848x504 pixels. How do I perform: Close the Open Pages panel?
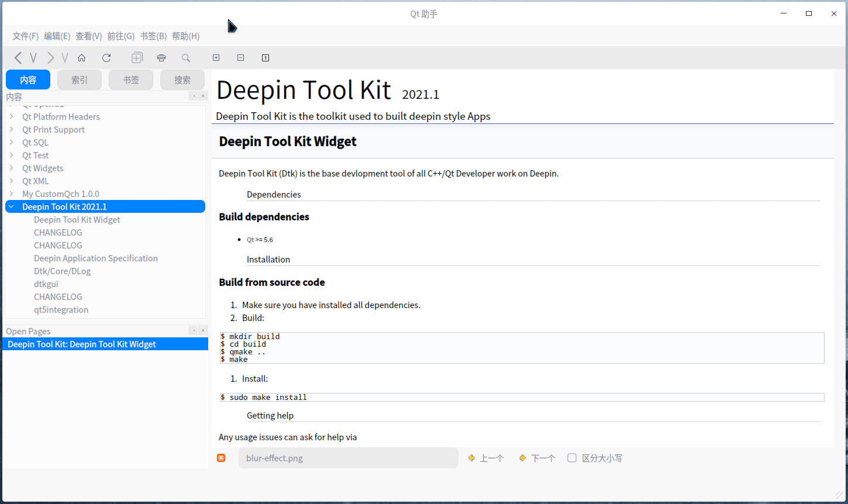[203, 330]
